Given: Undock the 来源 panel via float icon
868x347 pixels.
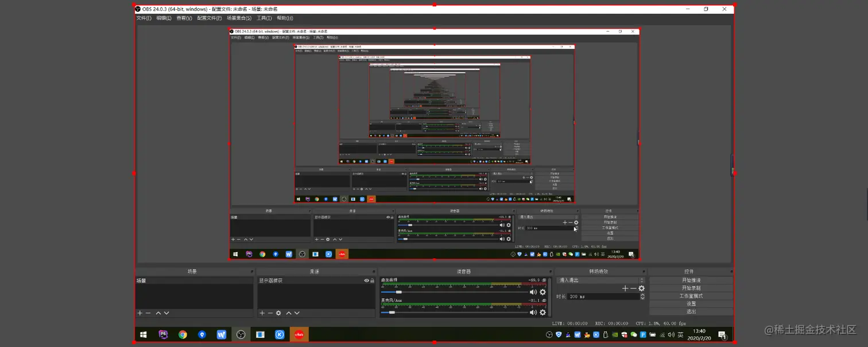Looking at the screenshot, I should coord(374,272).
